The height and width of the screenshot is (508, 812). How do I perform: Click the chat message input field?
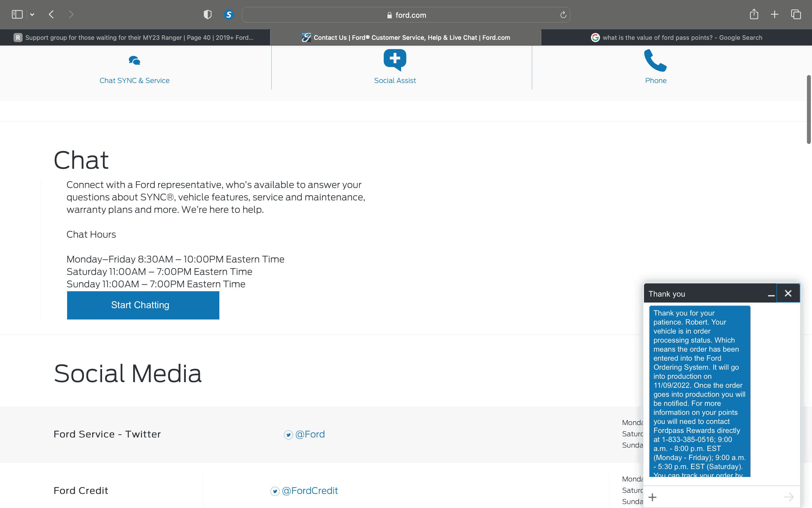pos(720,497)
